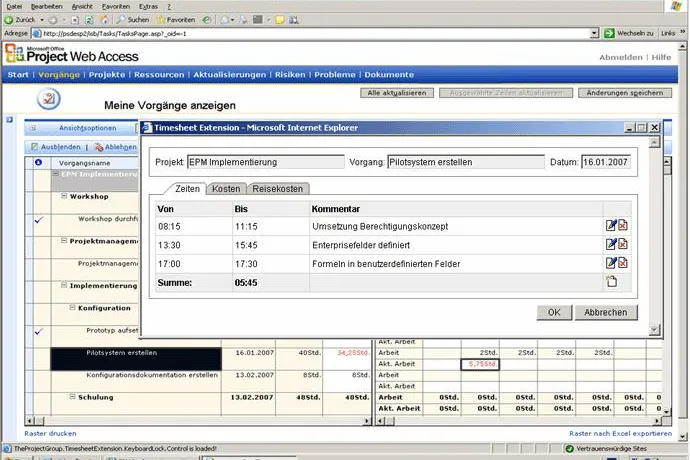The width and height of the screenshot is (690, 460).
Task: Click the Vorgang field Pilotsystem erstellen
Action: coord(466,162)
